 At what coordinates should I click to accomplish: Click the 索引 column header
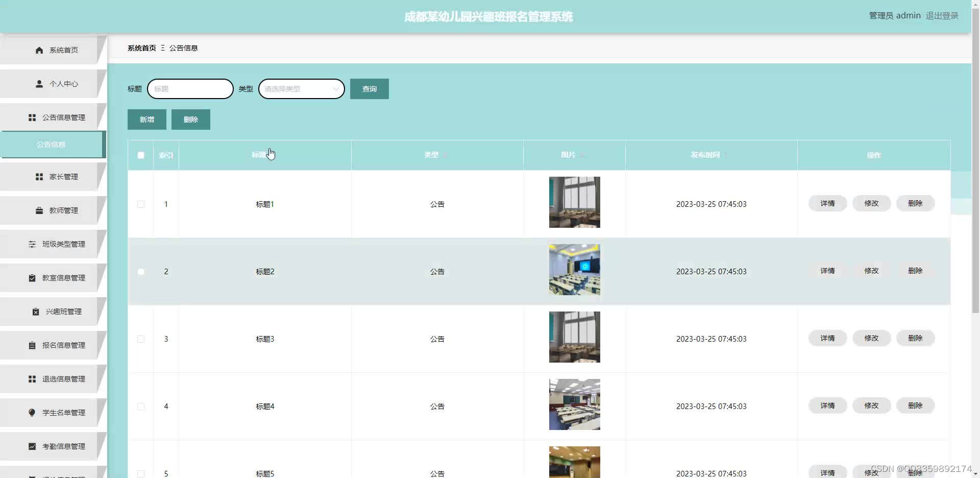[166, 155]
